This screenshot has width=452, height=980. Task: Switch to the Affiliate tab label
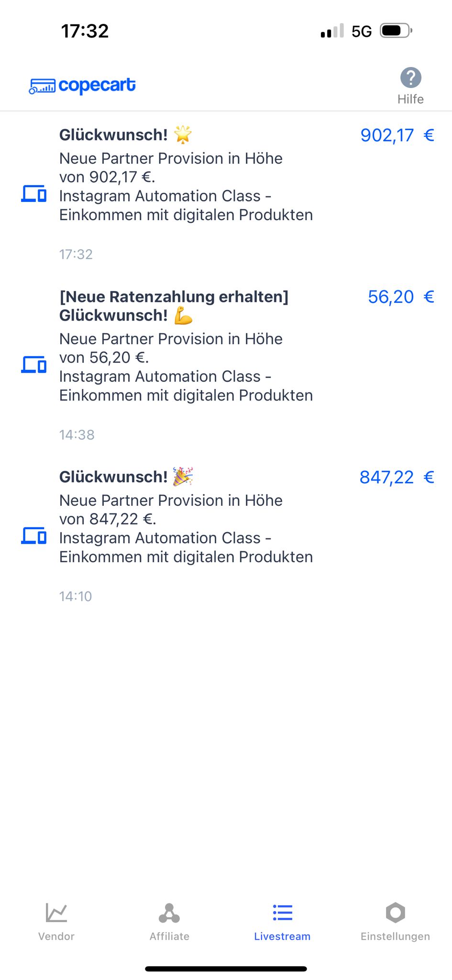point(169,936)
